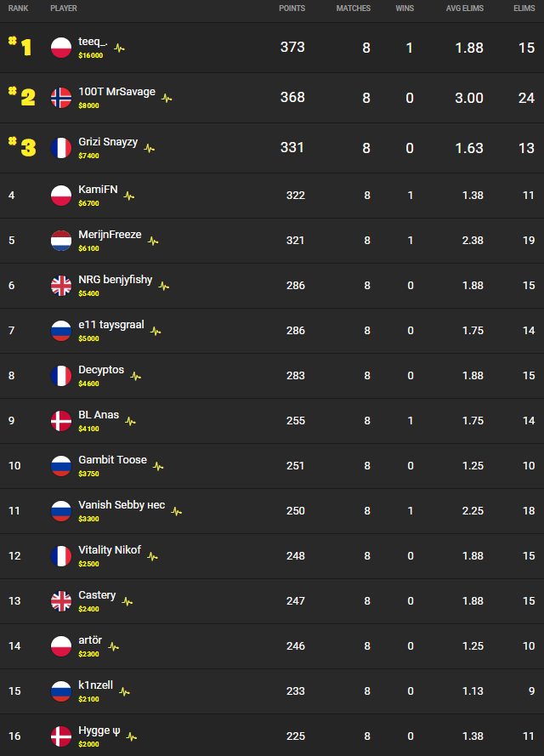Show the activity graph icon for MerijnFreeze
Viewport: 544px width, 756px height.
153,241
